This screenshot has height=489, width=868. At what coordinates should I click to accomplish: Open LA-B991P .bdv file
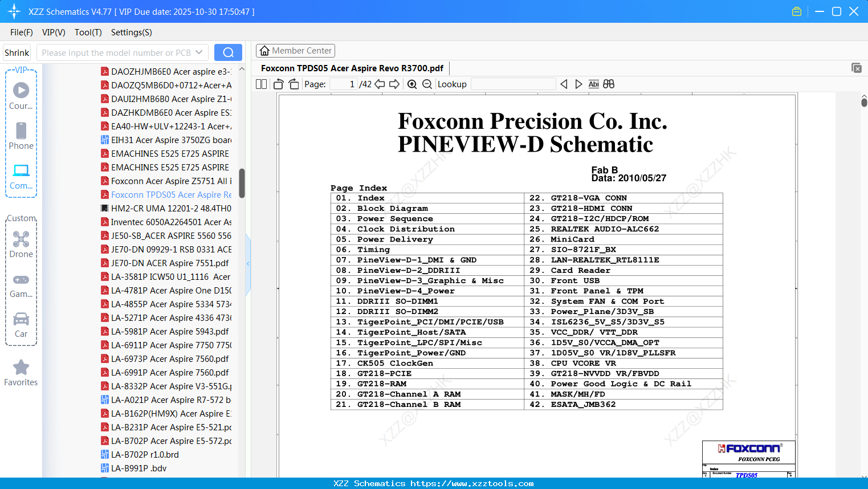[134, 468]
